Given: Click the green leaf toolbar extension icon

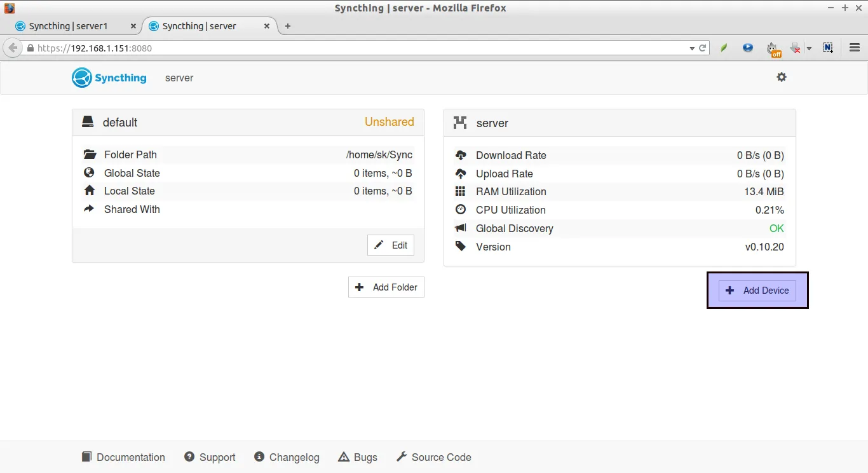Looking at the screenshot, I should tap(724, 48).
